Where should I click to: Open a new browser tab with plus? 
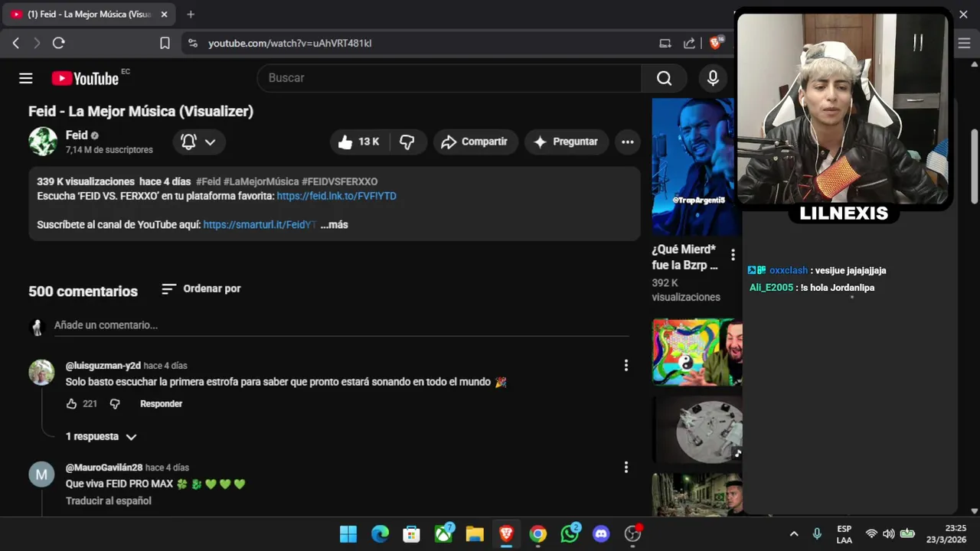click(x=191, y=15)
